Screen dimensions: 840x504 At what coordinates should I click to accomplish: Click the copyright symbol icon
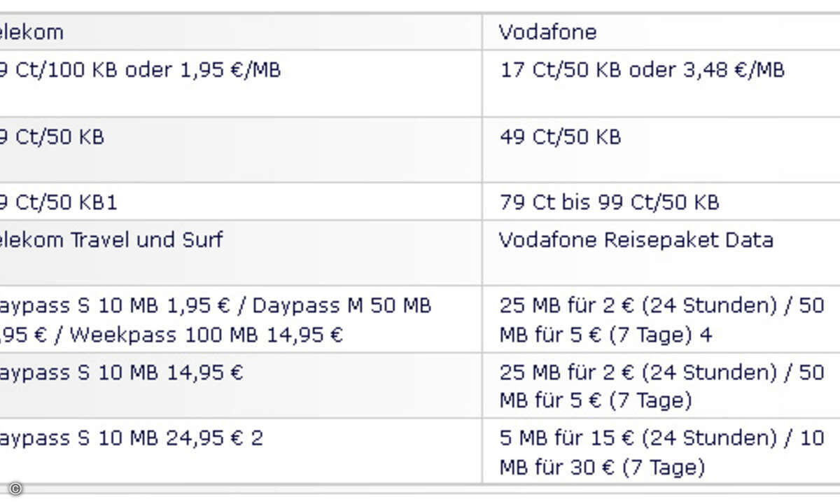click(x=15, y=489)
